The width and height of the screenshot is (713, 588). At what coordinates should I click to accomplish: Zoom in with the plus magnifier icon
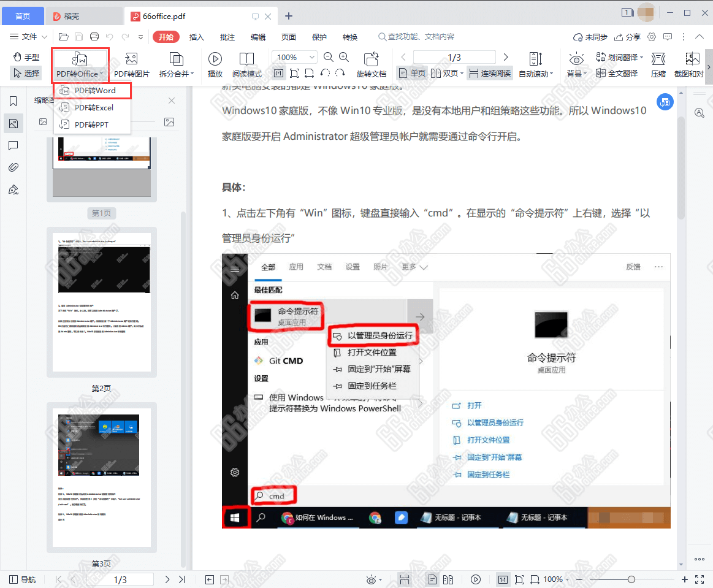344,57
